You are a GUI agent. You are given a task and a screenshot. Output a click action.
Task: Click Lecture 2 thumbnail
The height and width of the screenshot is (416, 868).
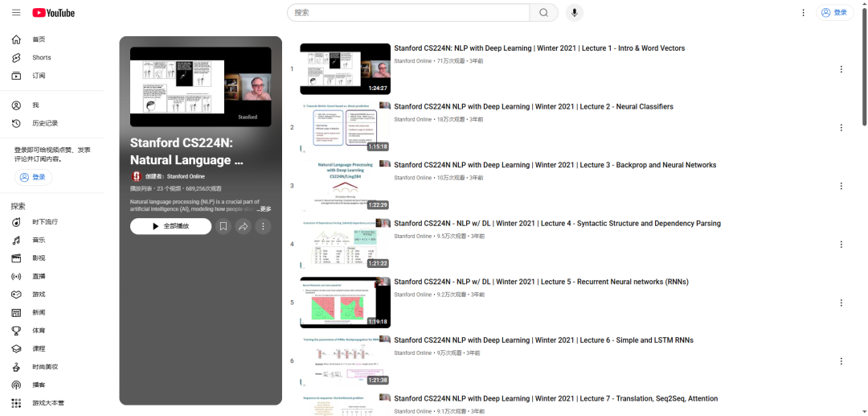pyautogui.click(x=345, y=127)
